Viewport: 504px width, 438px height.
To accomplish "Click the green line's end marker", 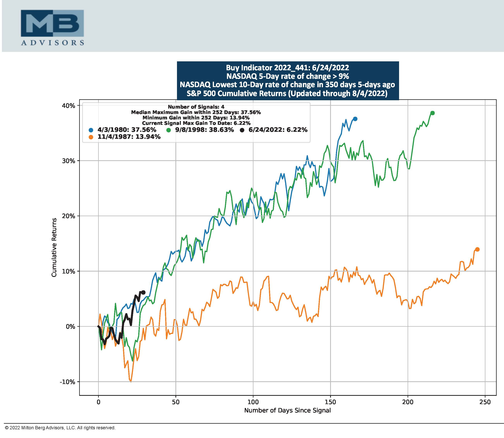I will pos(432,113).
